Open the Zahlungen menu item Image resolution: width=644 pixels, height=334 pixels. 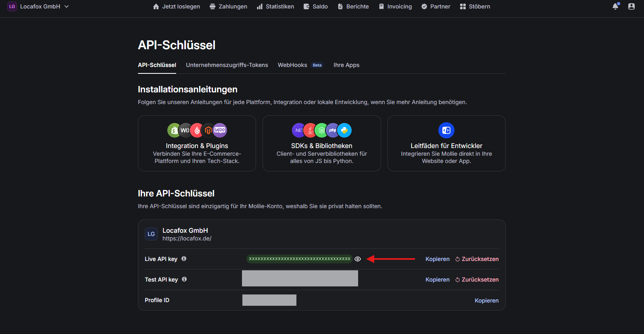228,6
